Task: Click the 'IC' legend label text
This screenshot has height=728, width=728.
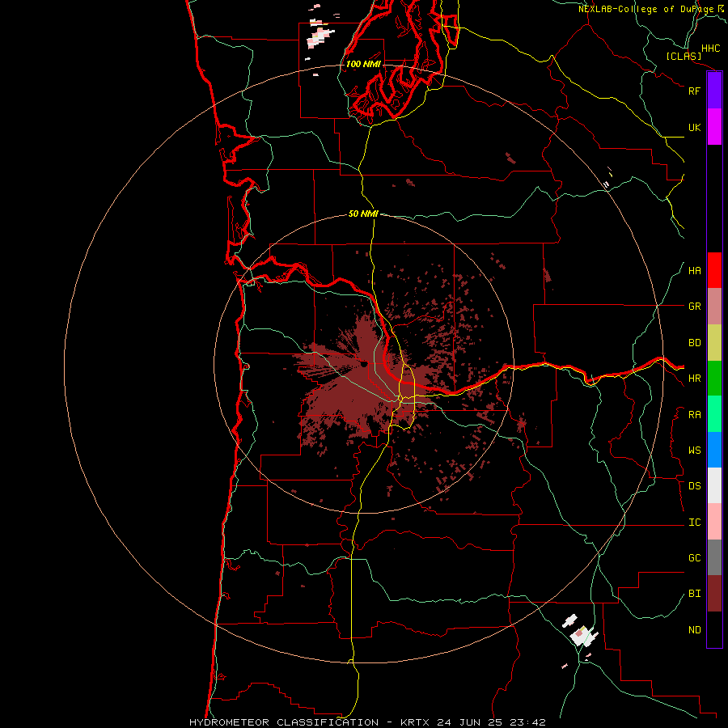Action: pyautogui.click(x=694, y=523)
